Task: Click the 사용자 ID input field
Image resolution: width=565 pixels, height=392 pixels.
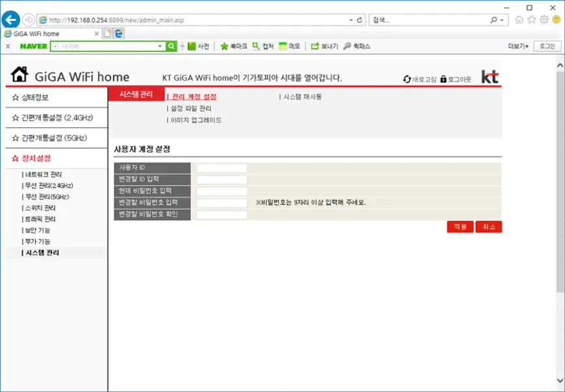Action: pos(221,168)
